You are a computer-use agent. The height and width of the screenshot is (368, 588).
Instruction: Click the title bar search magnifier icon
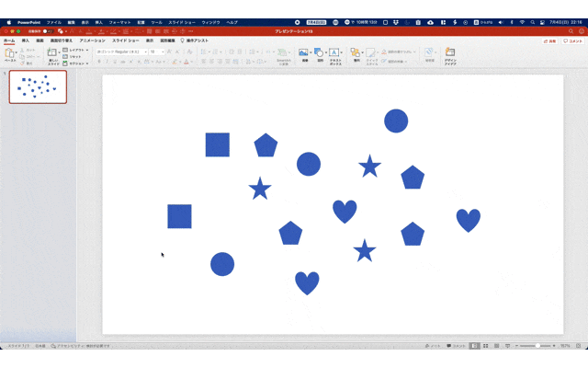(571, 31)
